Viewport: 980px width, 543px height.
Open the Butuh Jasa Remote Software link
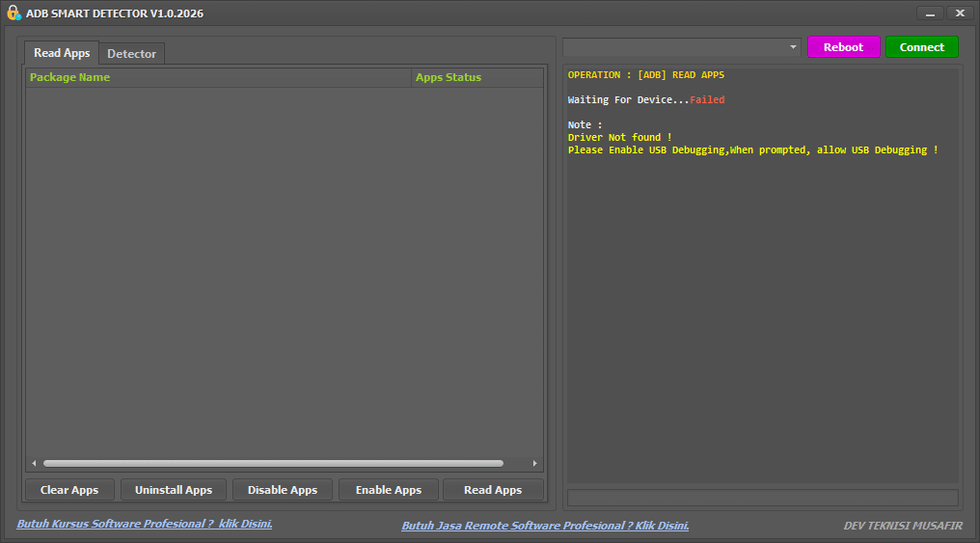tap(545, 526)
